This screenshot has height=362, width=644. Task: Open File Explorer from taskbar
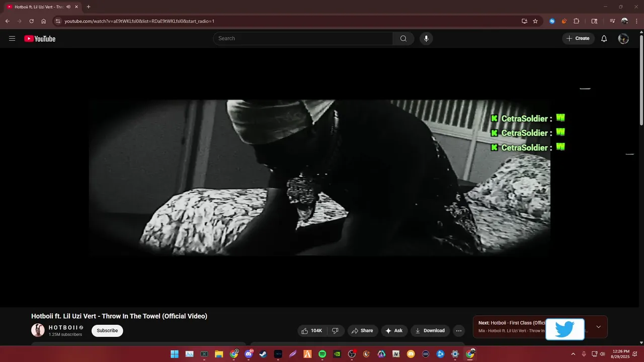click(x=219, y=354)
